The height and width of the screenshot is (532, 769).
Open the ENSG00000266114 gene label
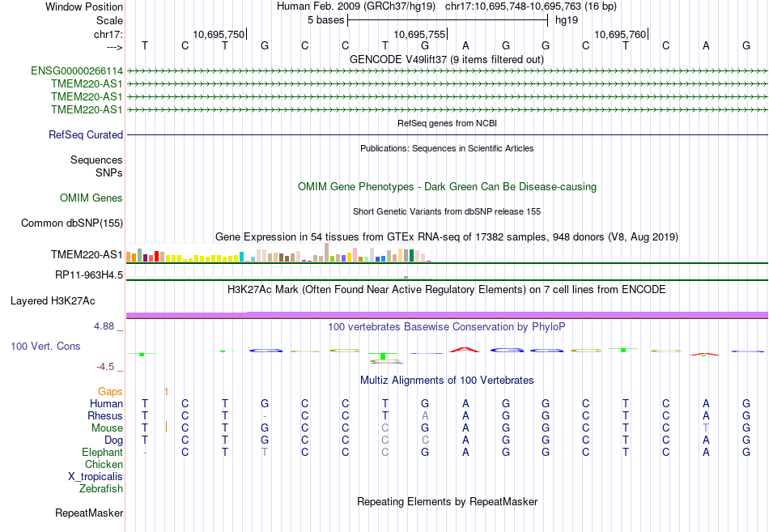click(77, 71)
